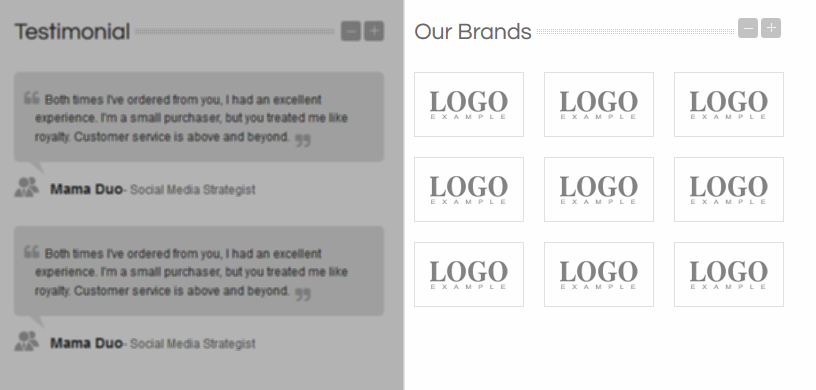The image size is (816, 390).
Task: Select the middle-row right brand logo
Action: point(729,190)
